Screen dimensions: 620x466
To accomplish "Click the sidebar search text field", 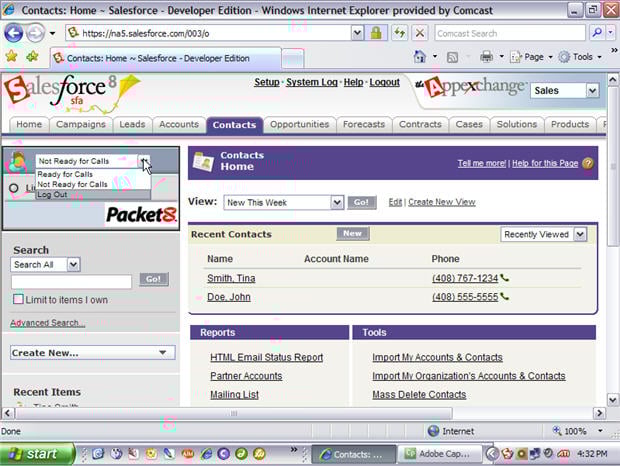I will click(x=71, y=282).
